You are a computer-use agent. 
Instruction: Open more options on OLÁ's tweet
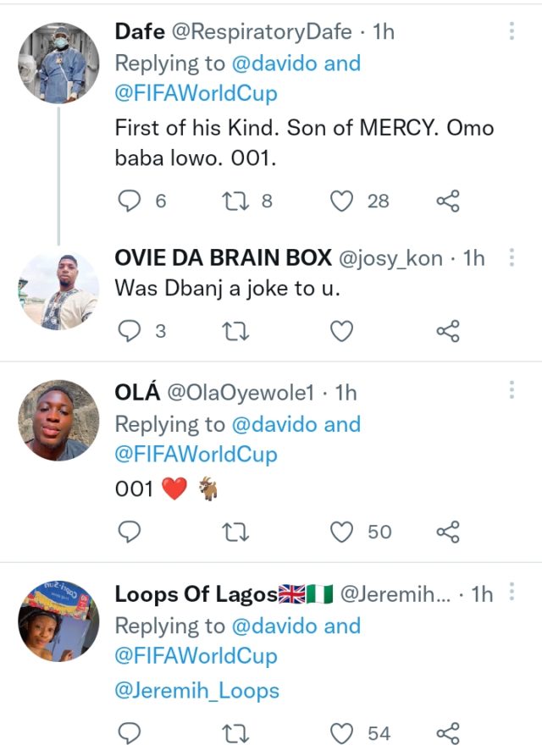512,392
